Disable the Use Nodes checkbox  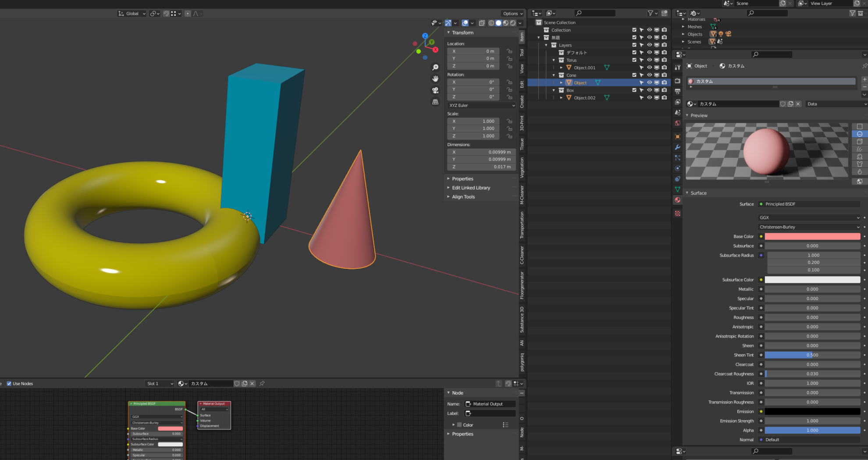pos(10,383)
